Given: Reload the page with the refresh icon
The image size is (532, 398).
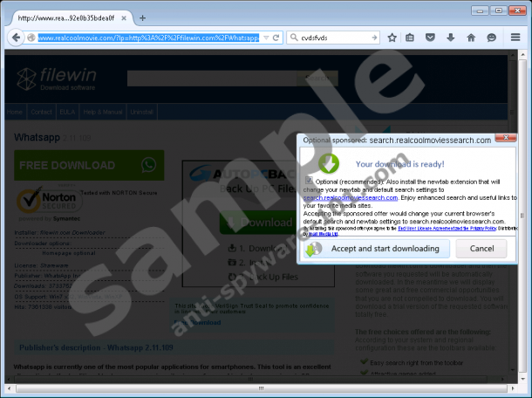Looking at the screenshot, I should (x=276, y=38).
